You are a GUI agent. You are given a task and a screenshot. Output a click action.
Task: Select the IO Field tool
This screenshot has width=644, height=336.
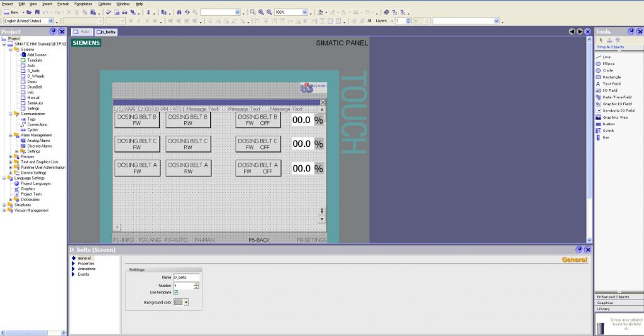click(609, 90)
